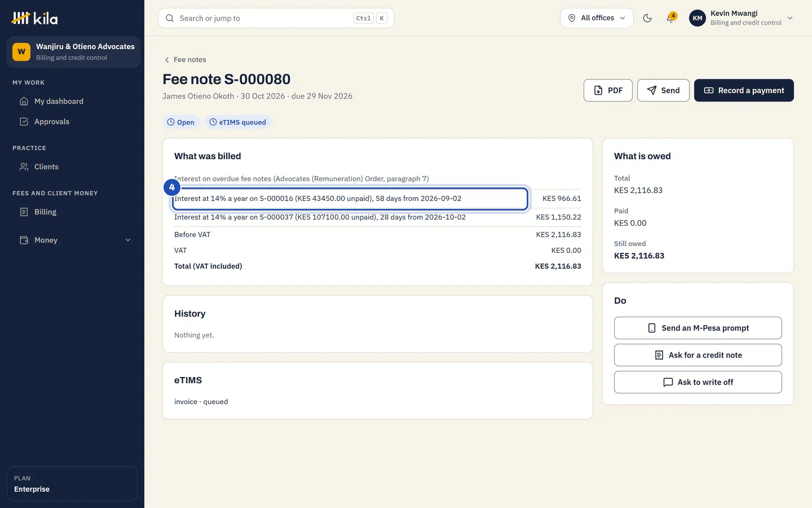The image size is (812, 508).
Task: Click the PDF download icon
Action: (x=598, y=90)
